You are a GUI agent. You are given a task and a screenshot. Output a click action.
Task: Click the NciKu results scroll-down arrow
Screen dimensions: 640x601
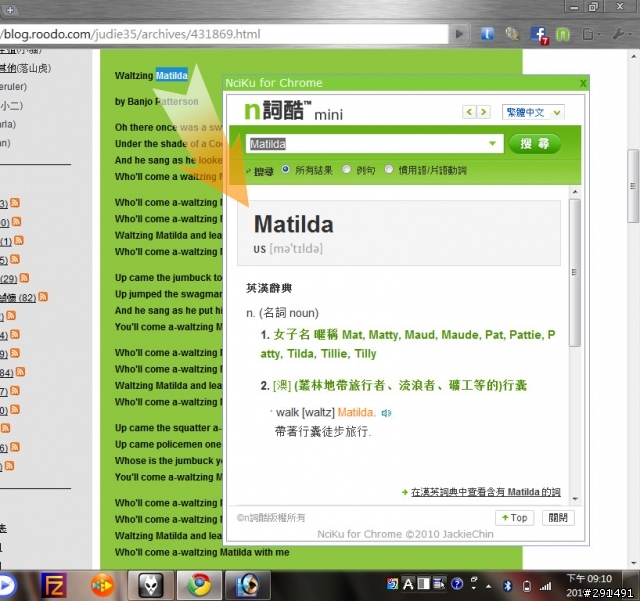(x=575, y=499)
